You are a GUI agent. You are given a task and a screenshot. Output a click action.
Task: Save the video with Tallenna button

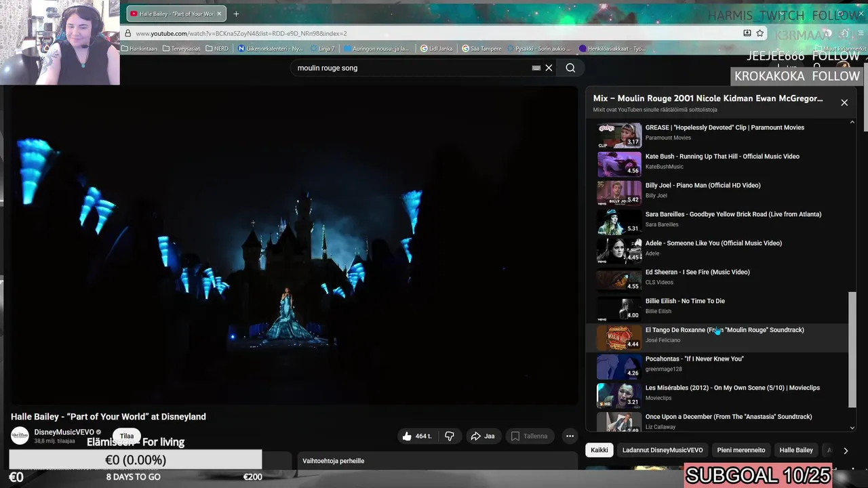529,436
